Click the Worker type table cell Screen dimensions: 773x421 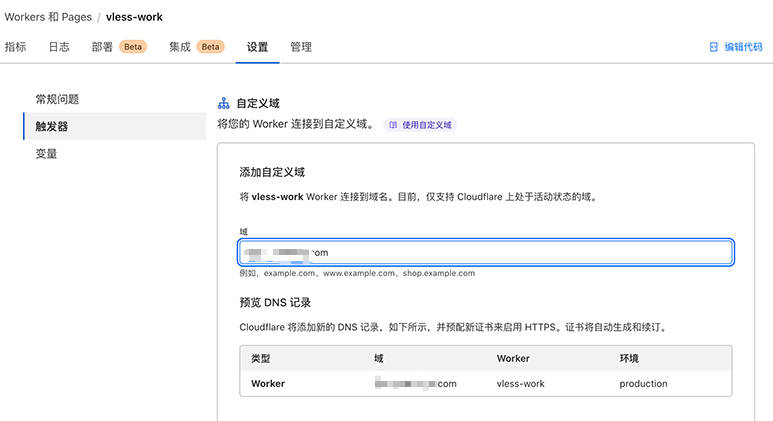268,384
